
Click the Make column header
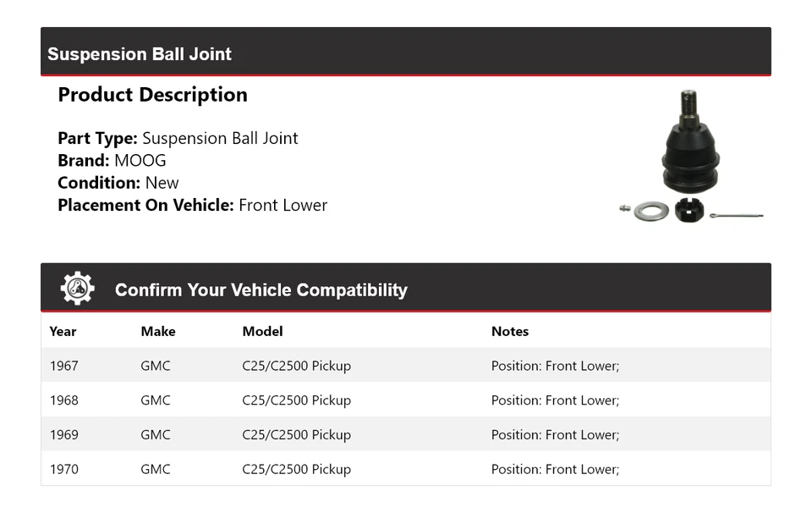click(158, 331)
